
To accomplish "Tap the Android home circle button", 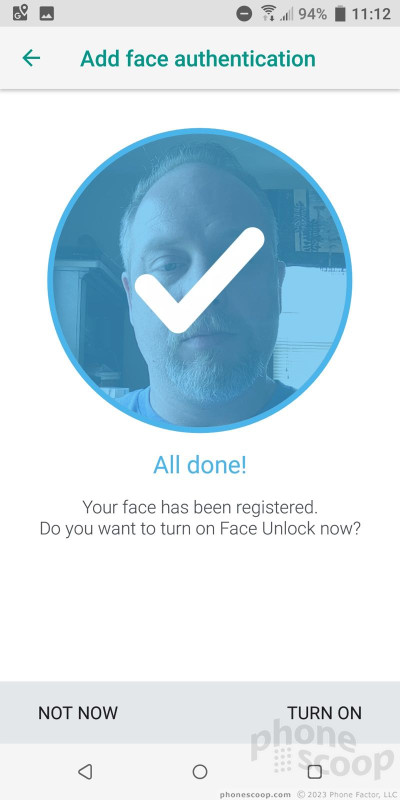I will [x=200, y=771].
